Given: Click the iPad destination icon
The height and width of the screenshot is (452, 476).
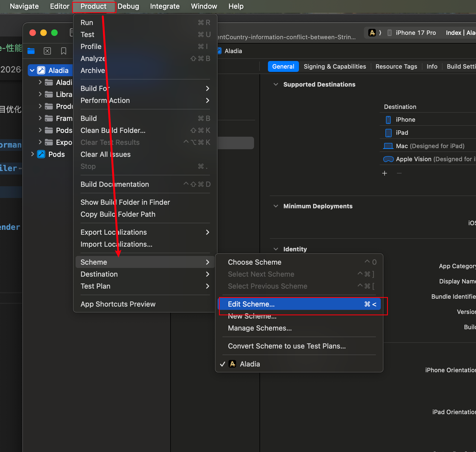Looking at the screenshot, I should [x=388, y=133].
